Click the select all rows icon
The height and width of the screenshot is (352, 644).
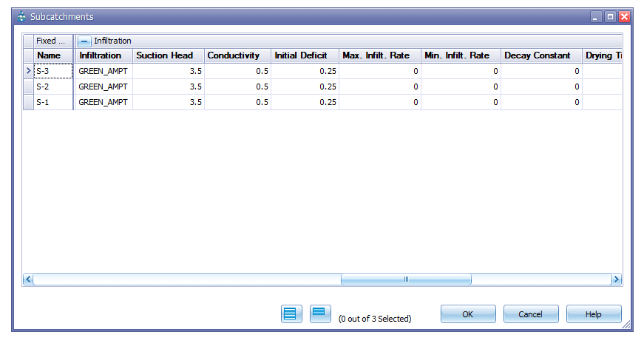pyautogui.click(x=291, y=314)
